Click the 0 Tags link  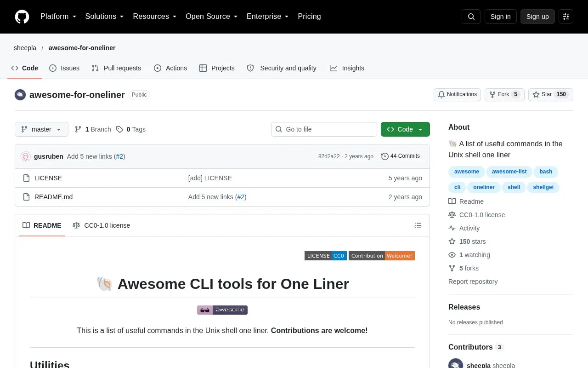[x=131, y=129]
